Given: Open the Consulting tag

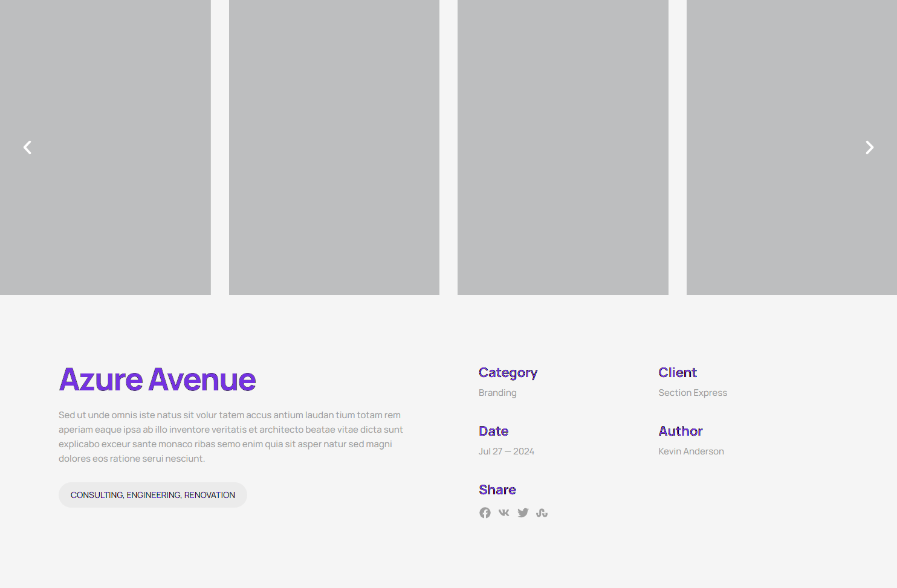Looking at the screenshot, I should click(97, 495).
